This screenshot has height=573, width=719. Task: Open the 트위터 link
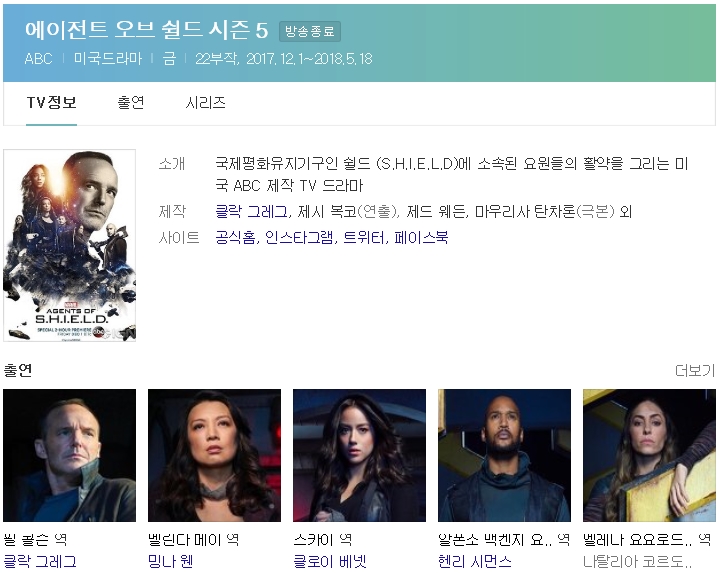(364, 237)
